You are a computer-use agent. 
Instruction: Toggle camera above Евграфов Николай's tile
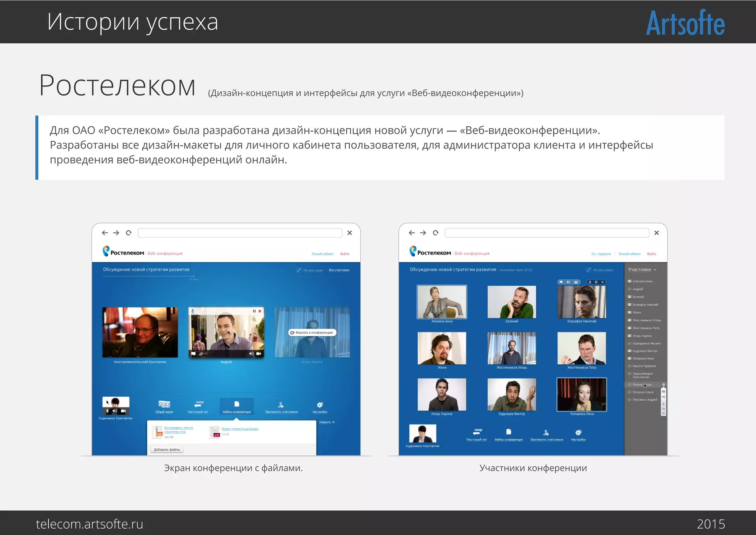[576, 282]
